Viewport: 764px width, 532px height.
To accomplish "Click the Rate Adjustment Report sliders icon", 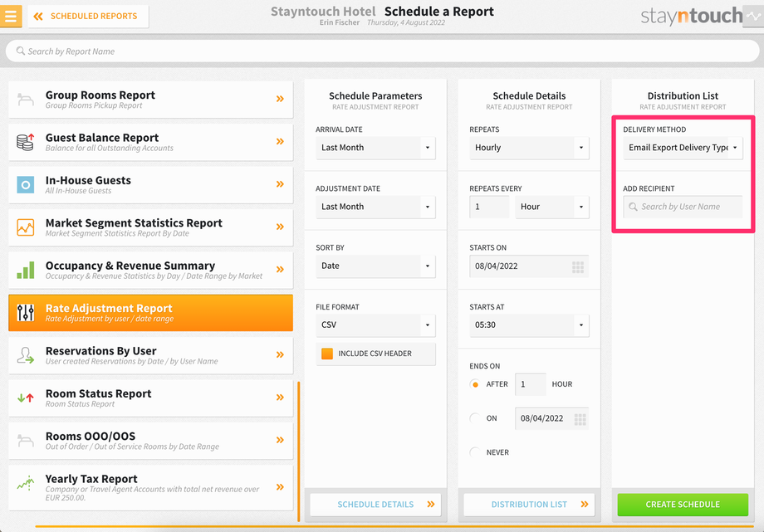I will point(26,313).
